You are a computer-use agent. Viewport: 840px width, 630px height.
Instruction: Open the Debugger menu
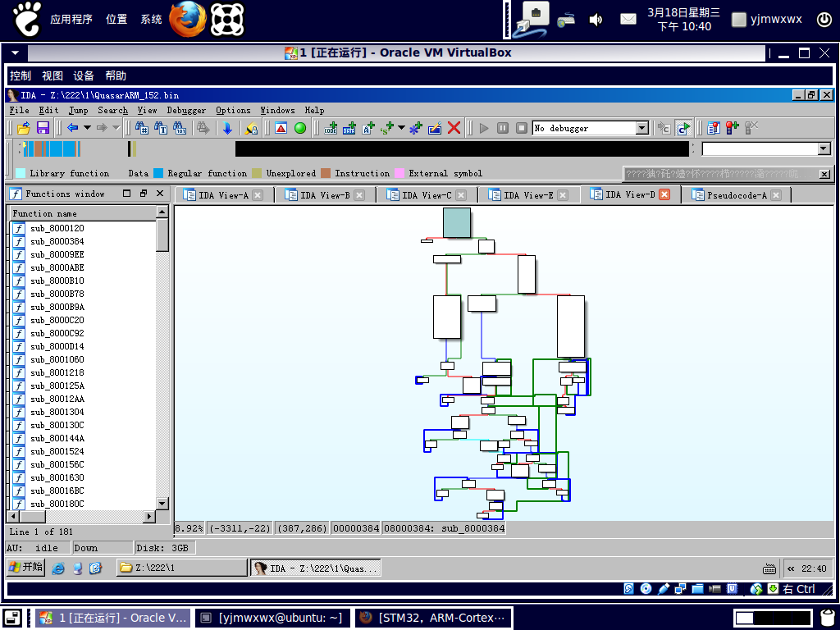[x=186, y=111]
